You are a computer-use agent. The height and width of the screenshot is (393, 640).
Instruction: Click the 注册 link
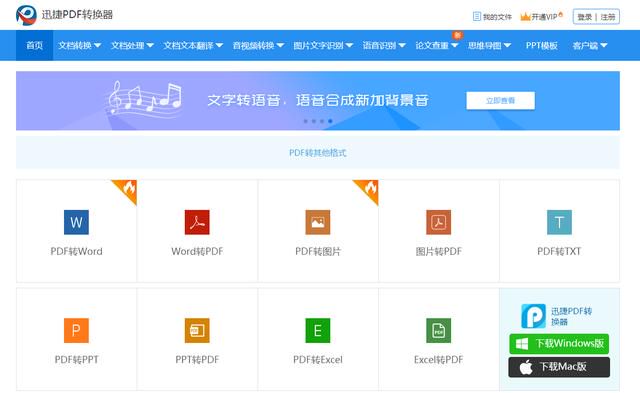tap(608, 17)
